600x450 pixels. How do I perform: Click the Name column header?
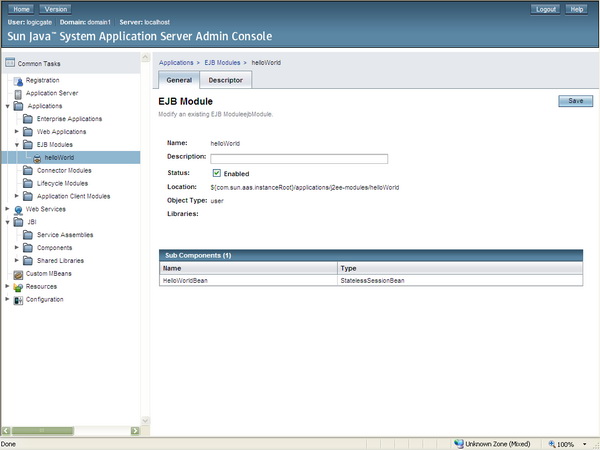point(248,268)
